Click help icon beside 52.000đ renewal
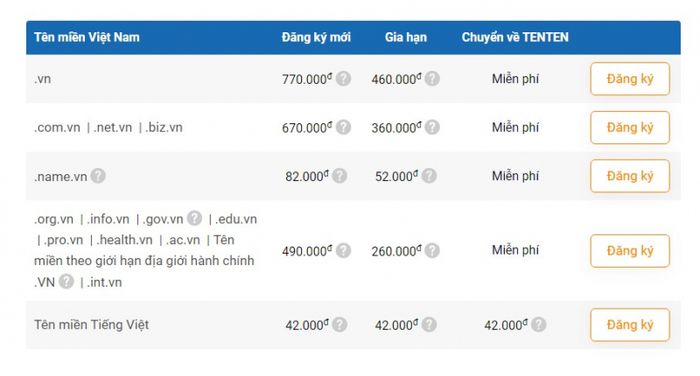This screenshot has height=376, width=700. coord(429,176)
